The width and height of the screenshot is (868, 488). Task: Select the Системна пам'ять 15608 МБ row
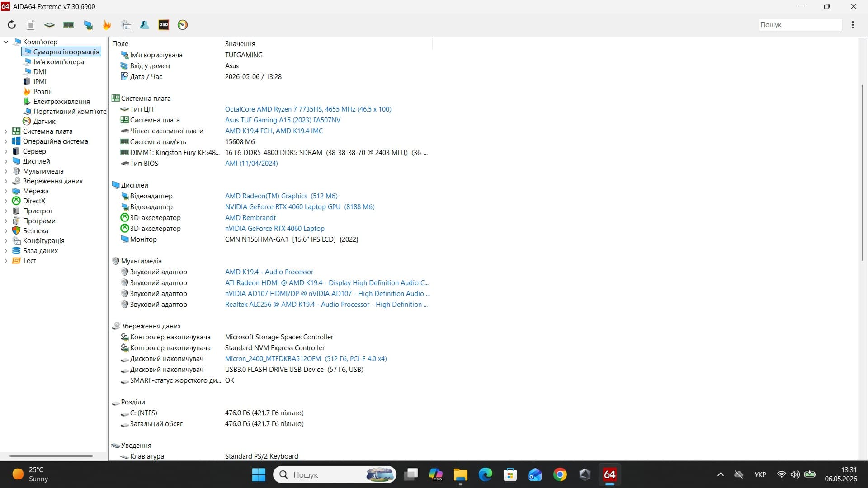(271, 142)
